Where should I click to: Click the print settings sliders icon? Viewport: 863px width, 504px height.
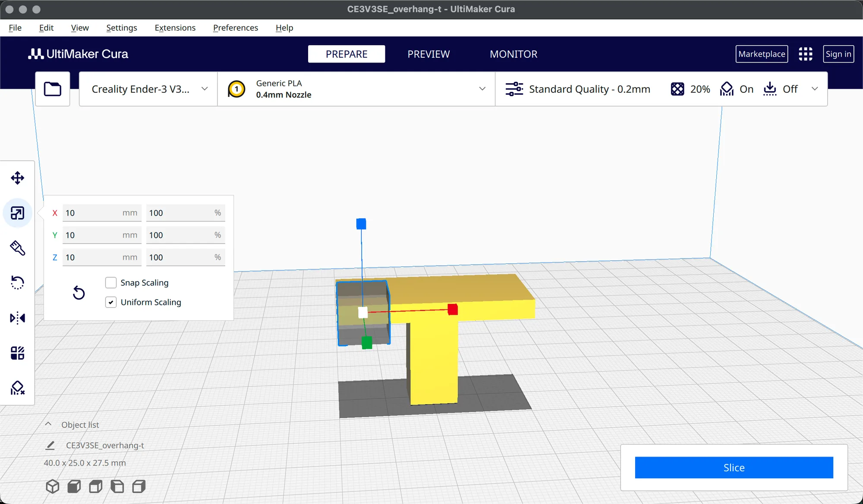[514, 89]
